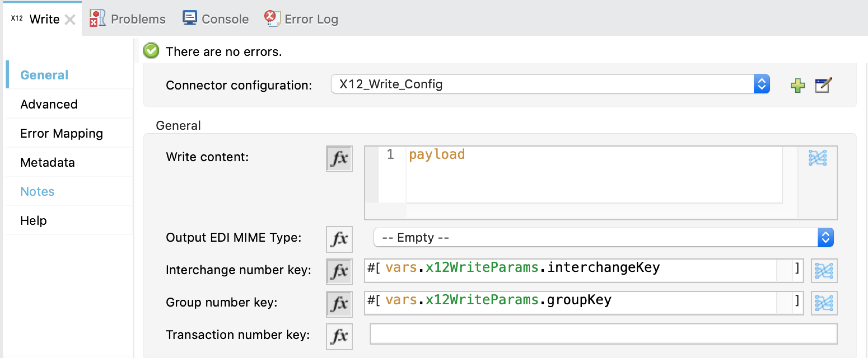The image size is (868, 358).
Task: Open the Notes section
Action: coord(70,191)
